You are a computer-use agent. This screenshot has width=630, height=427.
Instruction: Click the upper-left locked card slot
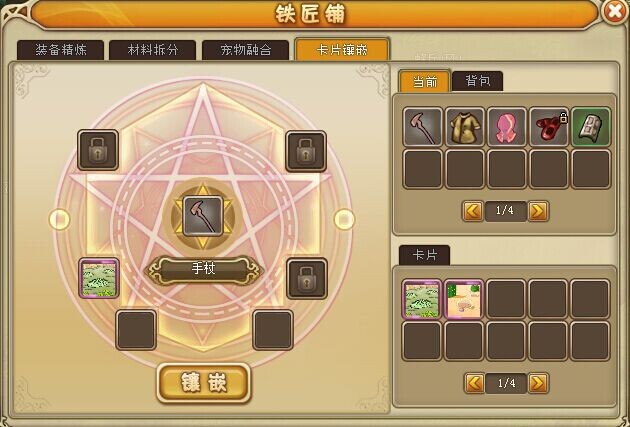click(98, 150)
